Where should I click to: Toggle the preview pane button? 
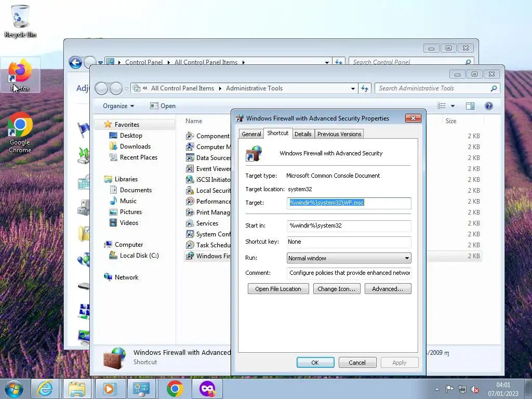tap(470, 106)
